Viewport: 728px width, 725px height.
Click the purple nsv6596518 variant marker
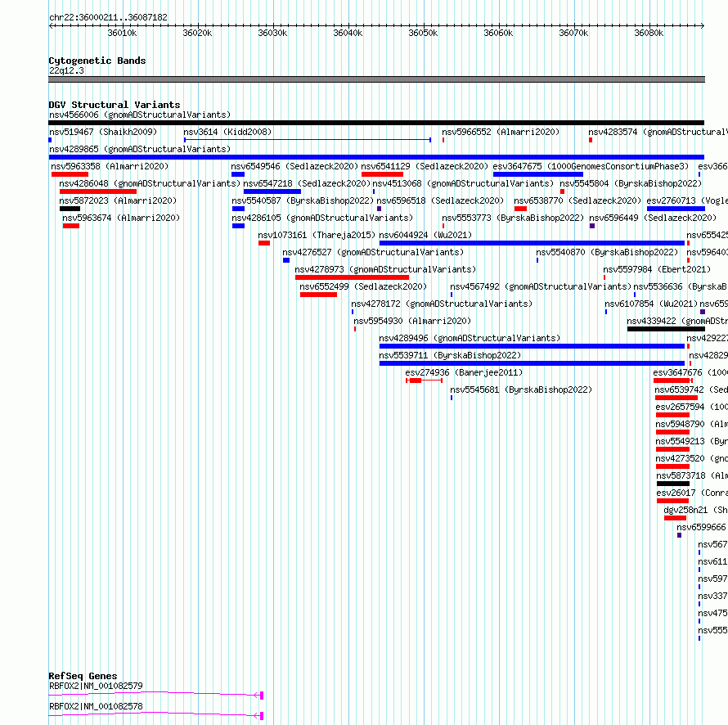tap(380, 209)
